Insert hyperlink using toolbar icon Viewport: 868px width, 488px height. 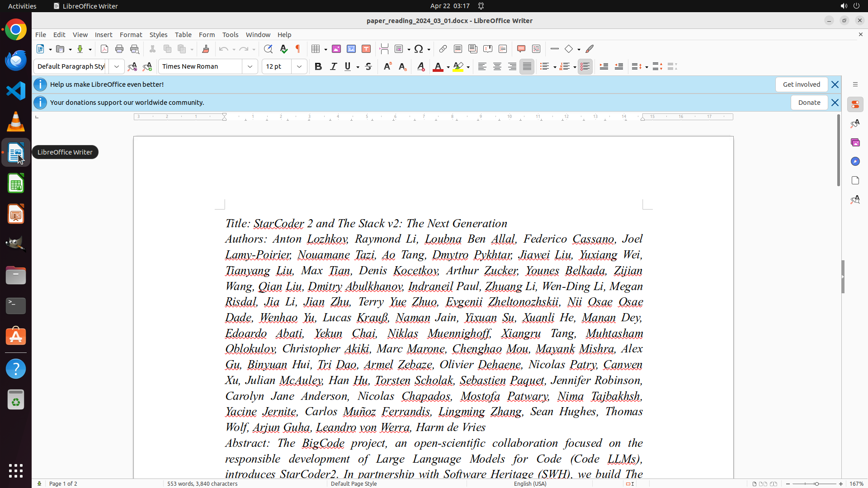tap(443, 49)
